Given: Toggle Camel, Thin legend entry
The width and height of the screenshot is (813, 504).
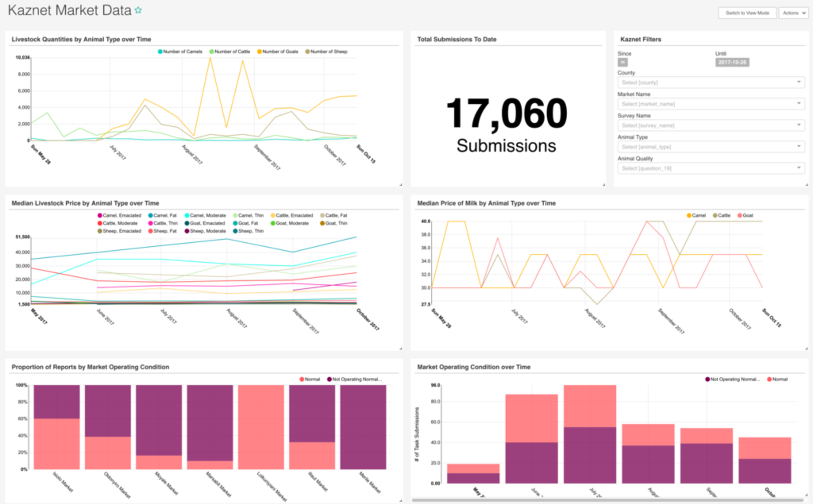Looking at the screenshot, I should 248,215.
